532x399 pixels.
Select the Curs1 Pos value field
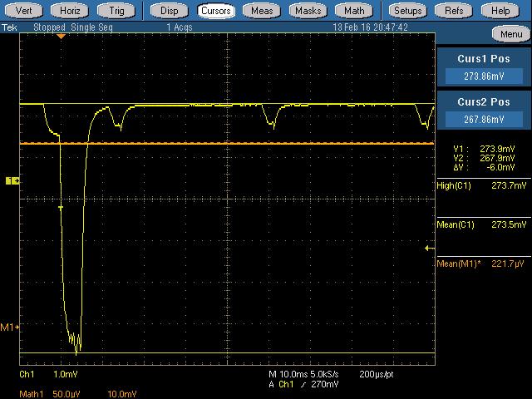point(483,76)
